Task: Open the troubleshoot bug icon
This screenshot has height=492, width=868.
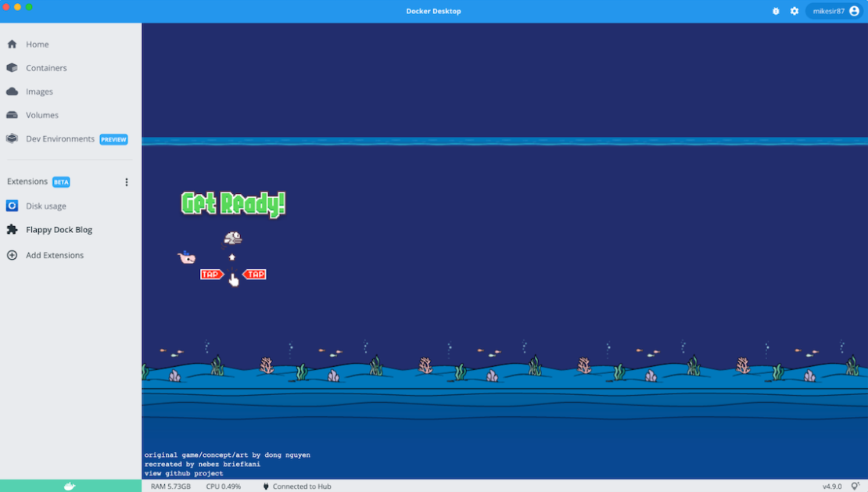Action: [x=776, y=11]
